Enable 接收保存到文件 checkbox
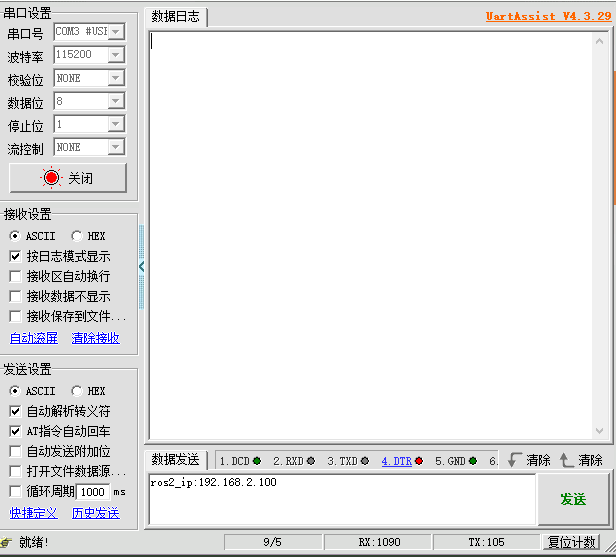Viewport: 616px width, 557px height. pyautogui.click(x=15, y=316)
